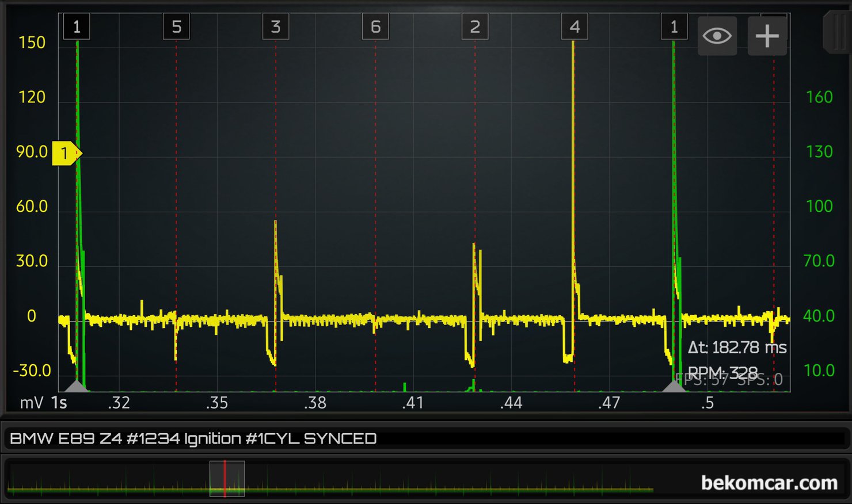The width and height of the screenshot is (852, 504).
Task: Click the green 160 right-axis scale label
Action: coord(819,97)
